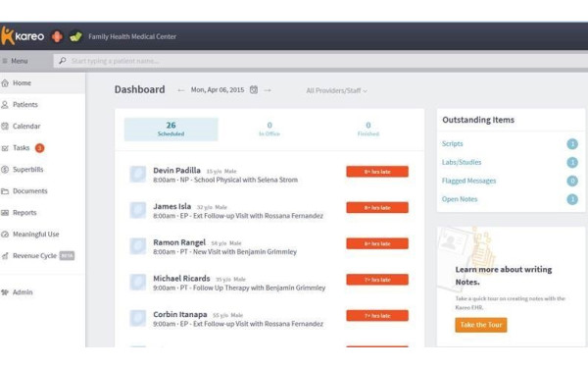Viewport: 588px width, 368px height.
Task: Click the Kareo logo
Action: (x=23, y=36)
